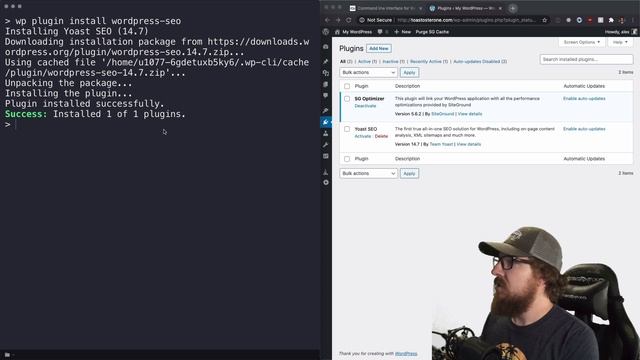Tick the select-all checkbox in table header
This screenshot has height=360, width=640.
coord(347,86)
